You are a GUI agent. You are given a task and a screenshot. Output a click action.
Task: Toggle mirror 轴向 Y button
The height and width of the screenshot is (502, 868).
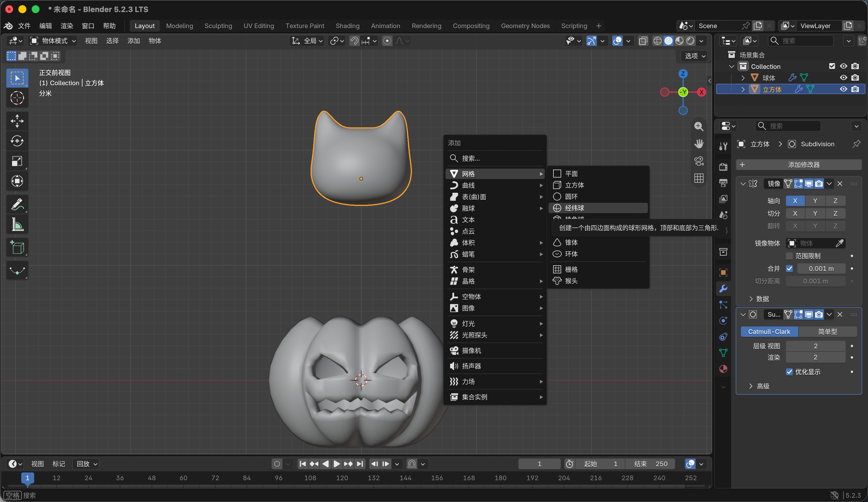tap(815, 201)
